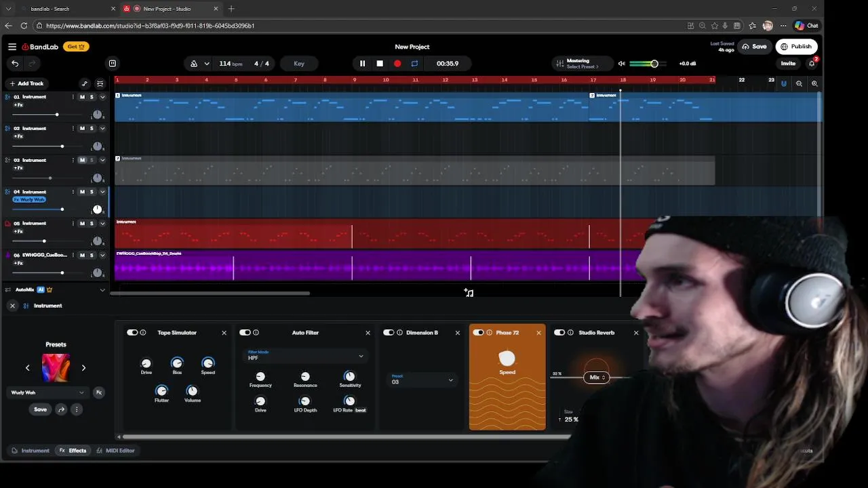Remove the Dimension B effect
The height and width of the screenshot is (488, 868).
(457, 333)
